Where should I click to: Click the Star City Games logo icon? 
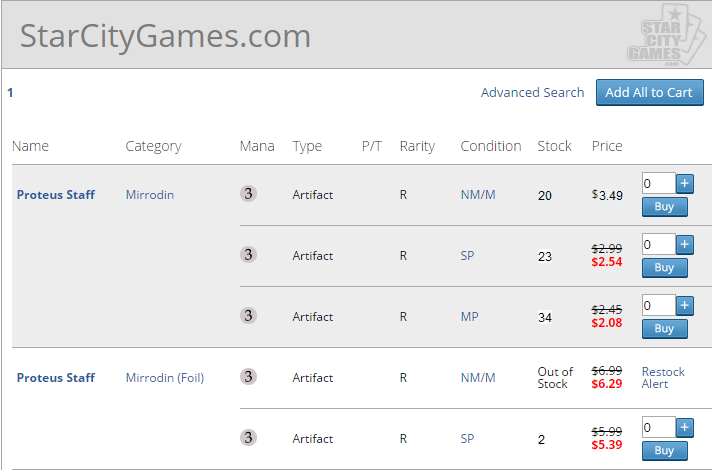(x=661, y=37)
